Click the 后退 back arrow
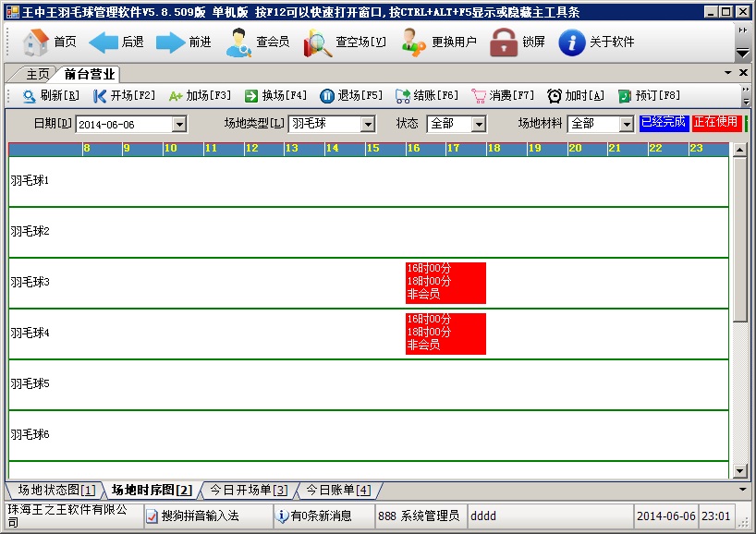The width and height of the screenshot is (756, 534). pos(104,42)
